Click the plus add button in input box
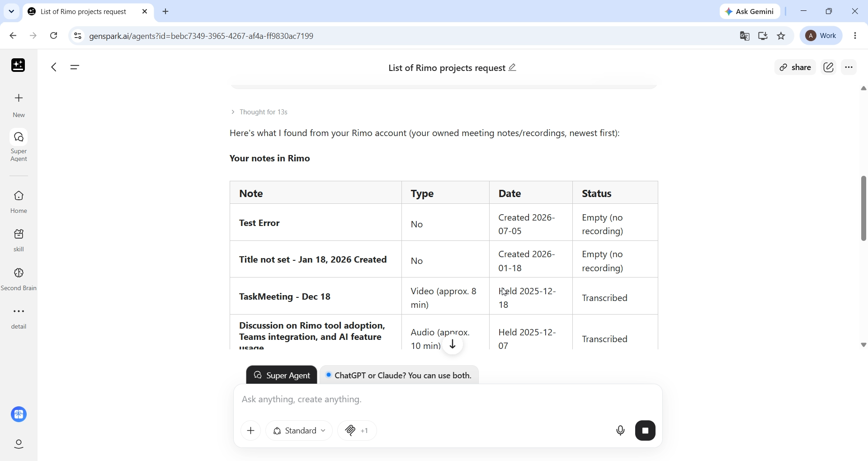 pyautogui.click(x=251, y=431)
